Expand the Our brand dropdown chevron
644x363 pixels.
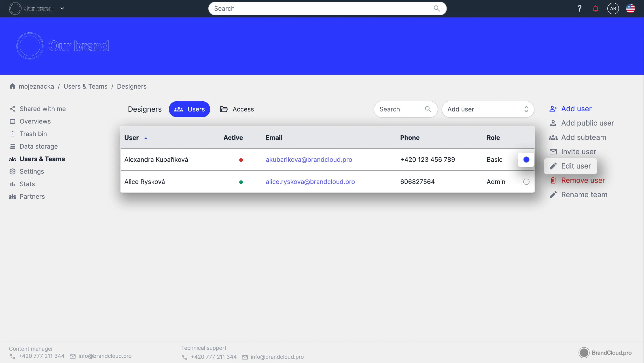pos(62,9)
